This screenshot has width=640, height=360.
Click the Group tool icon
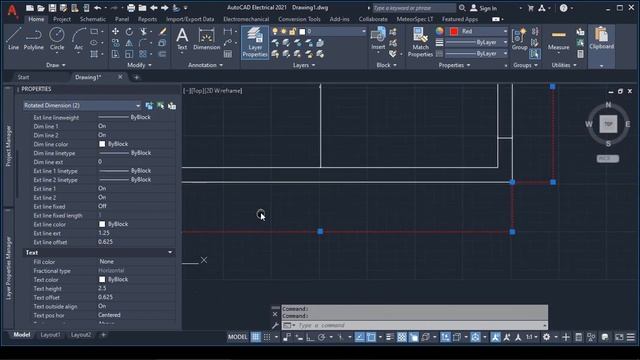[519, 39]
